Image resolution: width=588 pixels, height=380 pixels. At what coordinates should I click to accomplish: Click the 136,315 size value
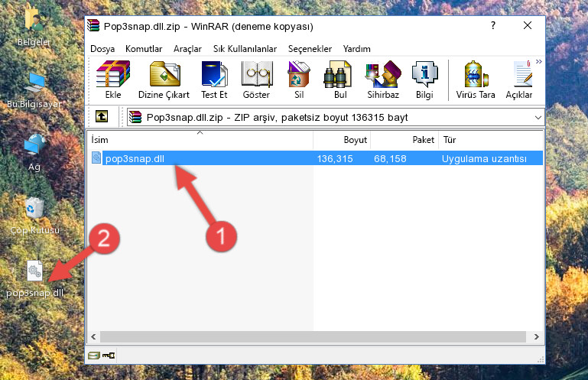(335, 159)
